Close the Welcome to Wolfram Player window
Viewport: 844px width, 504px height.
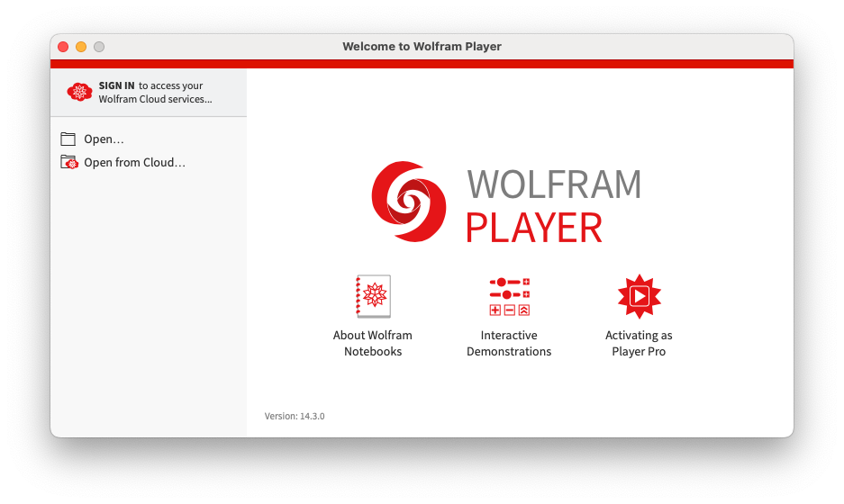point(63,47)
